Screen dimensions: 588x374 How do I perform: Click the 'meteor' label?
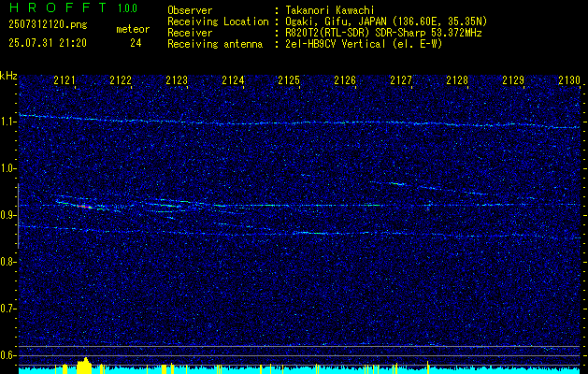(133, 30)
